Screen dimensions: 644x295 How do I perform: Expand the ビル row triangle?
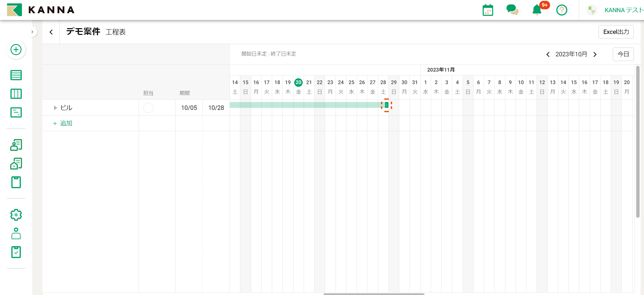pos(55,108)
